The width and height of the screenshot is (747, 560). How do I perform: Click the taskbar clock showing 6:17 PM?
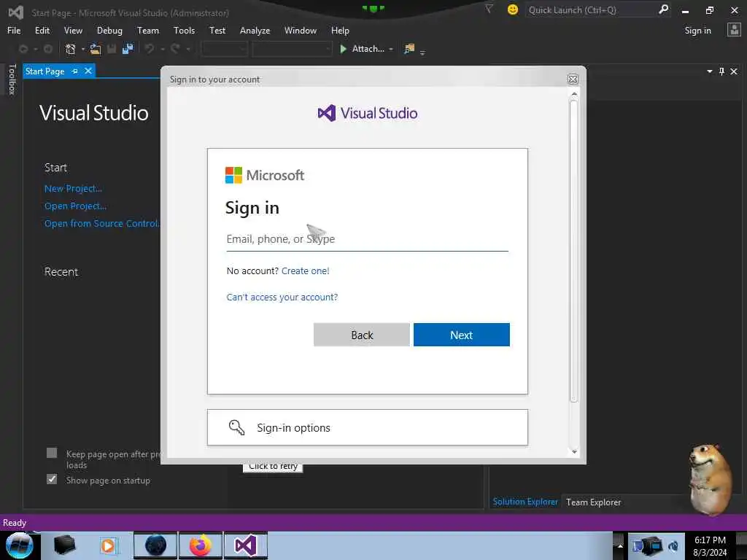[x=710, y=545]
